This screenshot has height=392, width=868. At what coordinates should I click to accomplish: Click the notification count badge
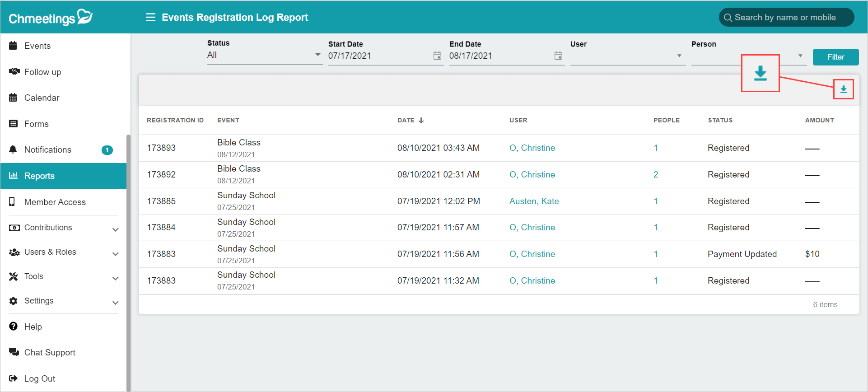(107, 150)
